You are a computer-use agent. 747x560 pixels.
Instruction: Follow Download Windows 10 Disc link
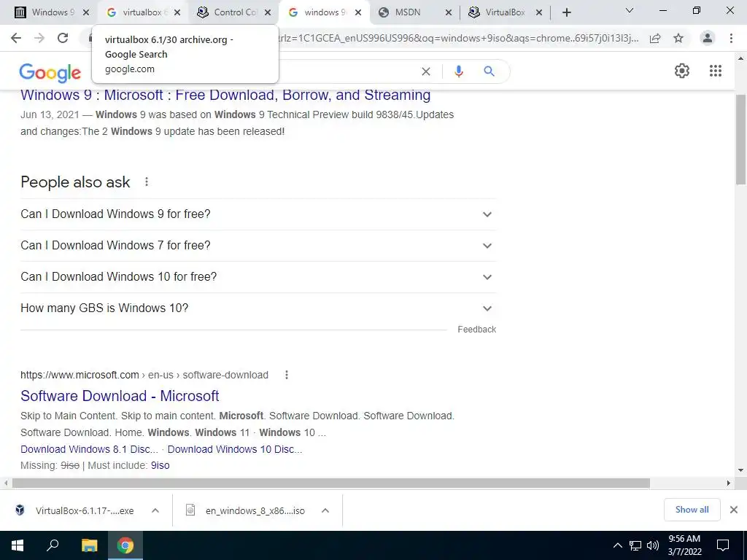(235, 449)
